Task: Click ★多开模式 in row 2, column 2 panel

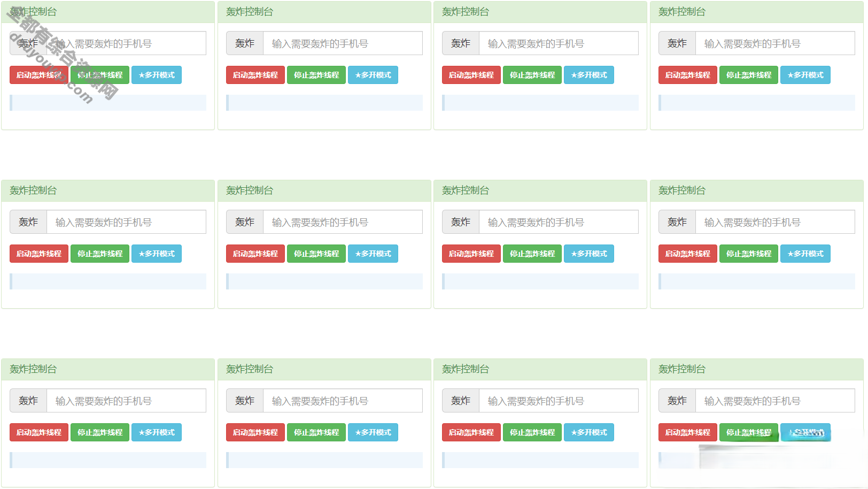Action: pyautogui.click(x=373, y=254)
